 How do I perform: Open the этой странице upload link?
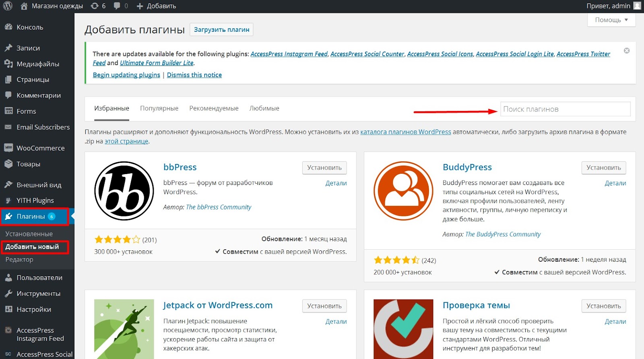pos(126,141)
